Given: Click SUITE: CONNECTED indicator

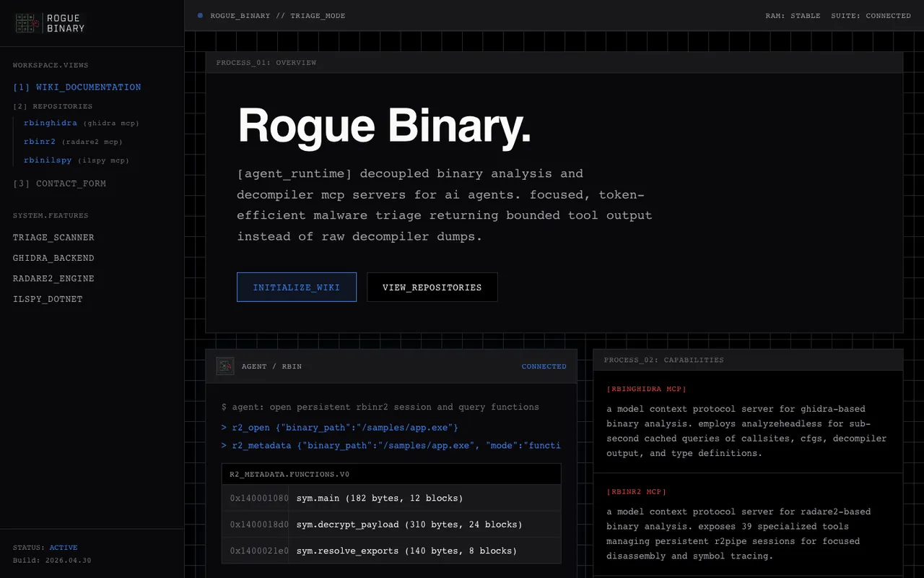Looking at the screenshot, I should pyautogui.click(x=871, y=15).
